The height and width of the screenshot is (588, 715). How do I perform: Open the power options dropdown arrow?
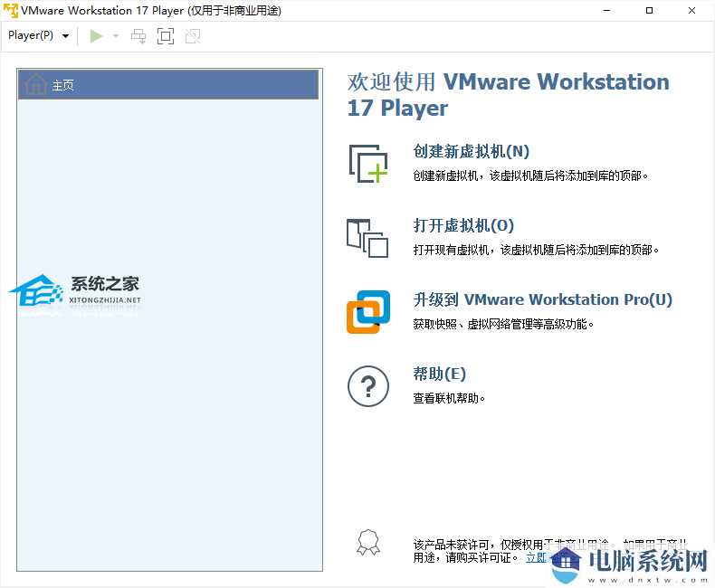pyautogui.click(x=116, y=35)
